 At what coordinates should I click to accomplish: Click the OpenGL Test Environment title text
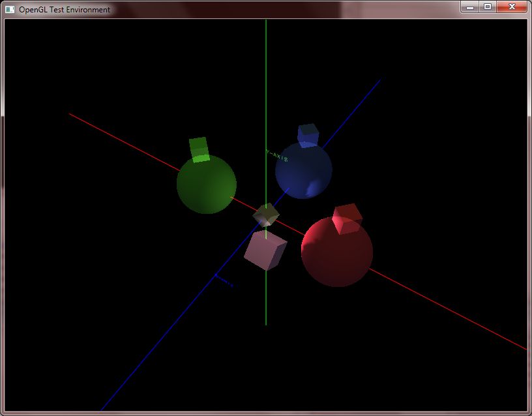[63, 10]
